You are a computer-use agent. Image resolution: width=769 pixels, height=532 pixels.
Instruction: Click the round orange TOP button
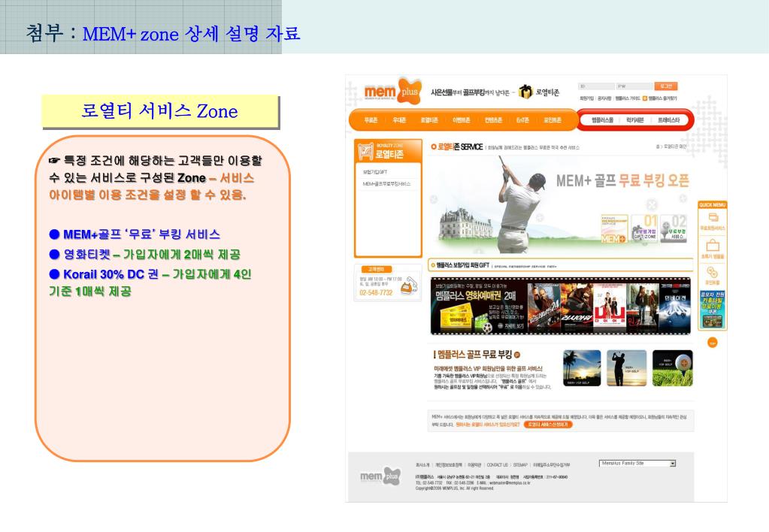[x=713, y=343]
